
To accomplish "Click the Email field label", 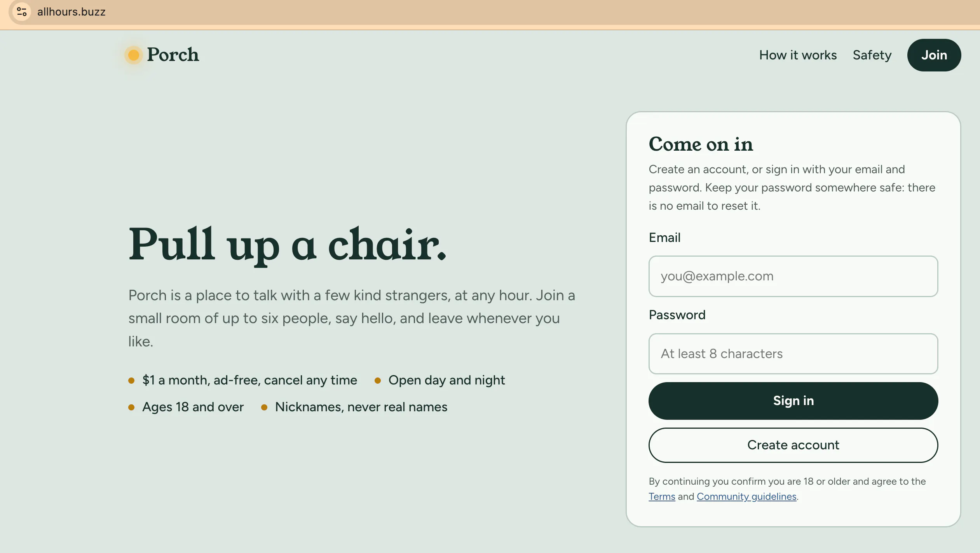I will 664,238.
